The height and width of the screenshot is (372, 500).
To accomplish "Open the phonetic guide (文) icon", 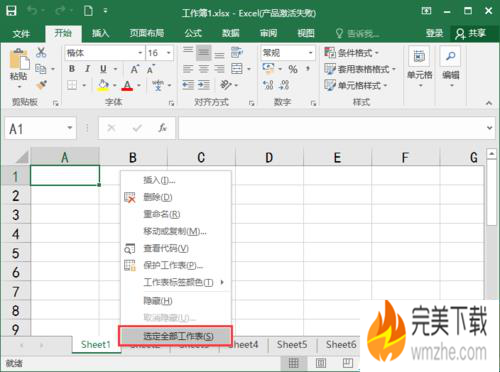I will click(x=158, y=86).
